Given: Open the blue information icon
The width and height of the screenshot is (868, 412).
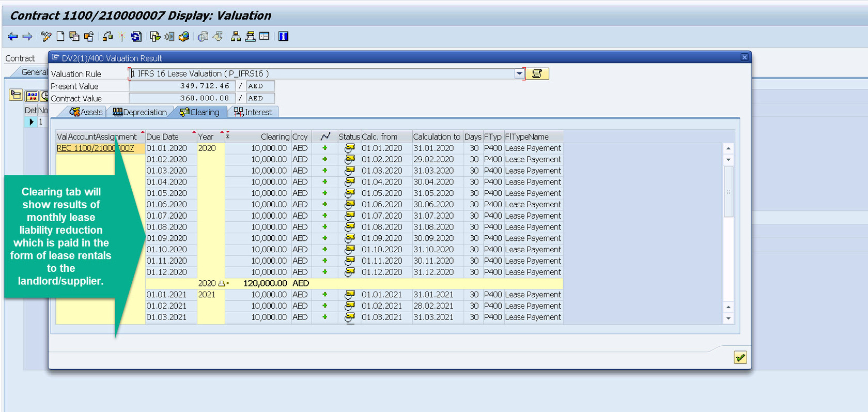Looking at the screenshot, I should (283, 37).
